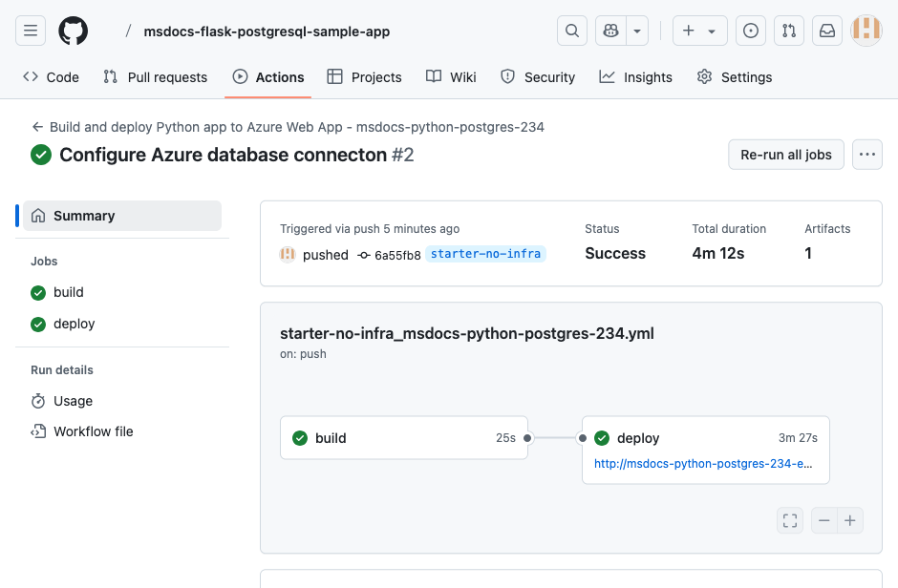The image size is (898, 588).
Task: Open the notifications inbox icon
Action: click(826, 30)
